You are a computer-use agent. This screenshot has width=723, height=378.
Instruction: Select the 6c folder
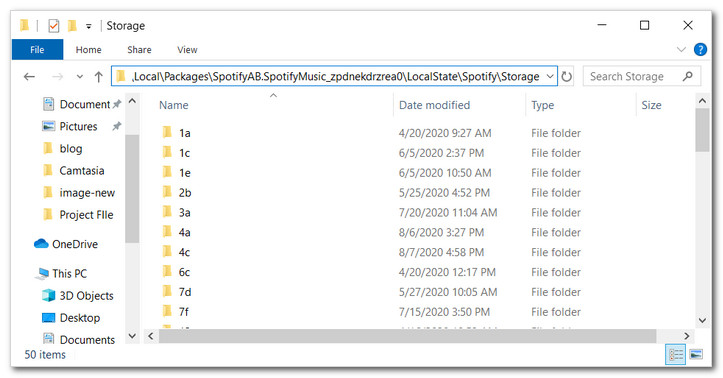pyautogui.click(x=184, y=272)
